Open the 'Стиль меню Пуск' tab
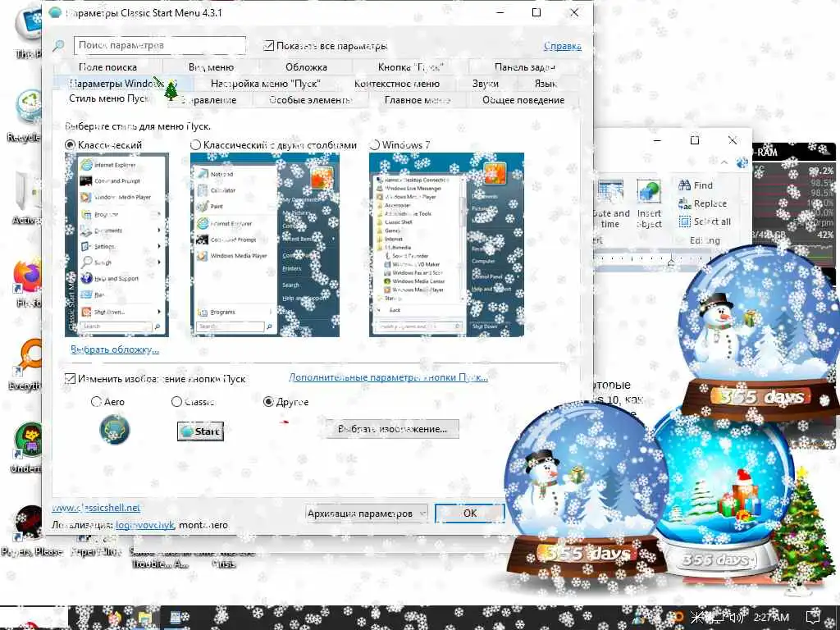The height and width of the screenshot is (630, 840). click(109, 98)
